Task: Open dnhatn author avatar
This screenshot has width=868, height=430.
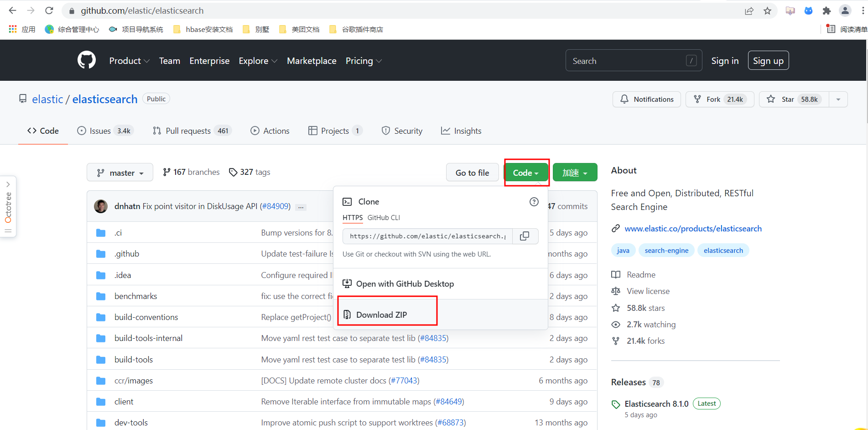Action: [101, 206]
